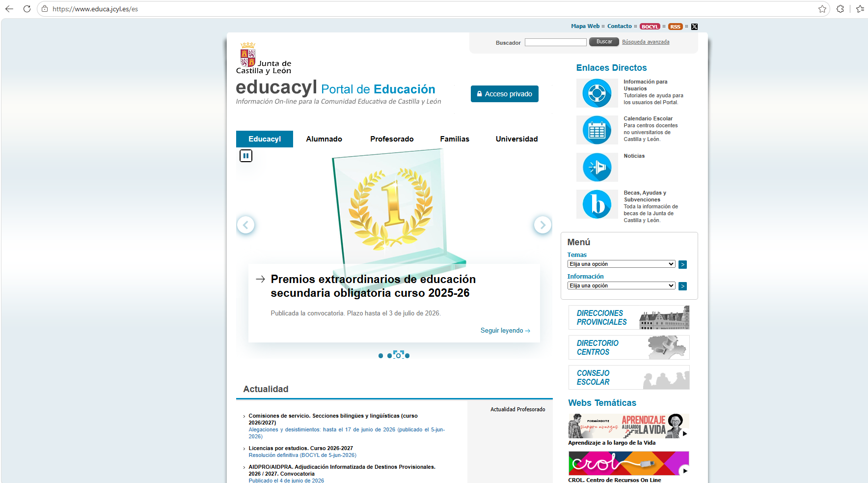
Task: Focus the Buscador search input field
Action: [556, 42]
